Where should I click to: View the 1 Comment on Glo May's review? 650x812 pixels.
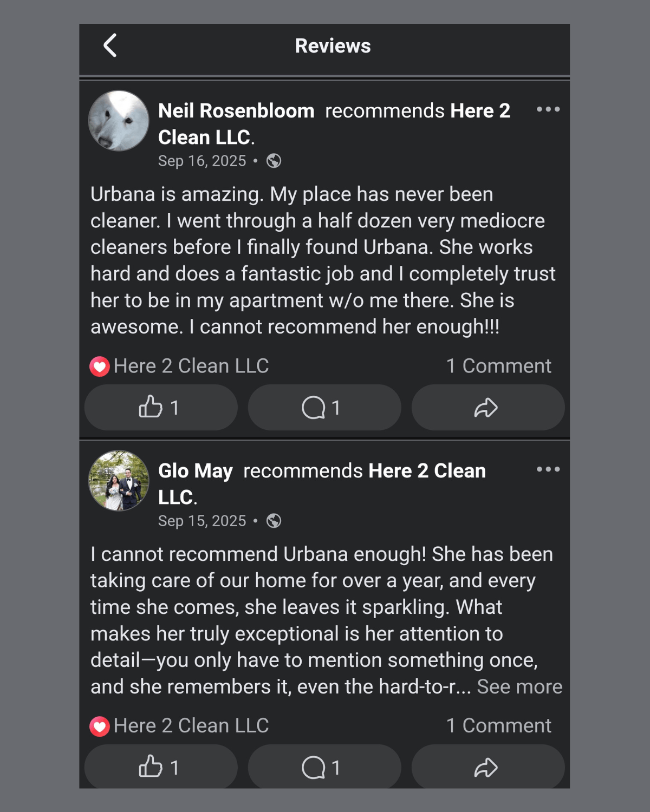click(499, 725)
